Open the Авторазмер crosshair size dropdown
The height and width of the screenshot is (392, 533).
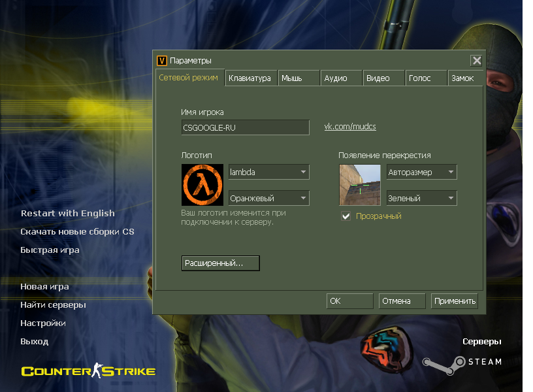pyautogui.click(x=422, y=172)
